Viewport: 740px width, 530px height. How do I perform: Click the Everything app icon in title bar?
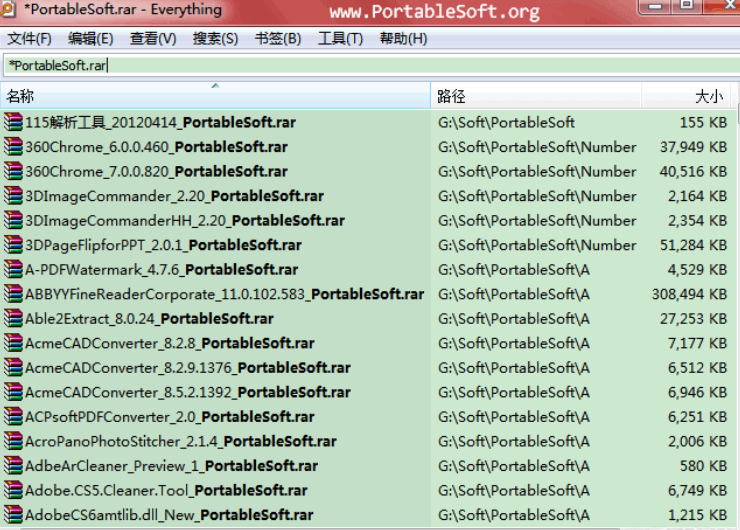point(8,9)
